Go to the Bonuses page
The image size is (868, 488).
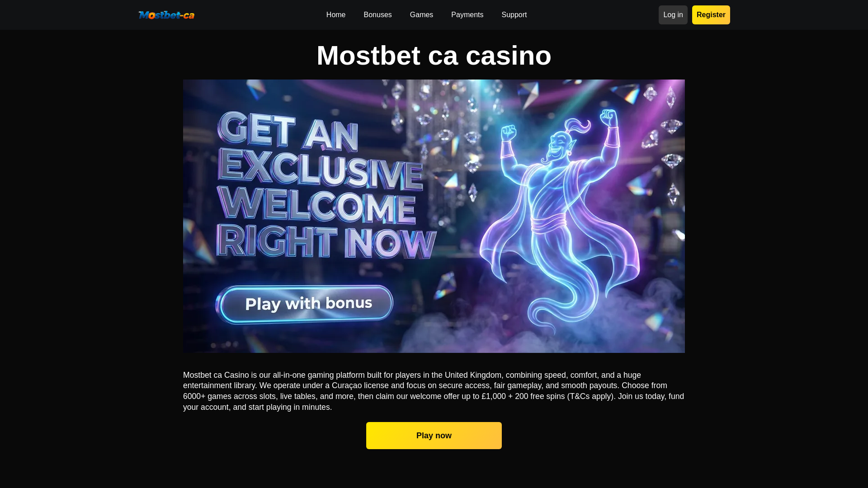click(377, 15)
